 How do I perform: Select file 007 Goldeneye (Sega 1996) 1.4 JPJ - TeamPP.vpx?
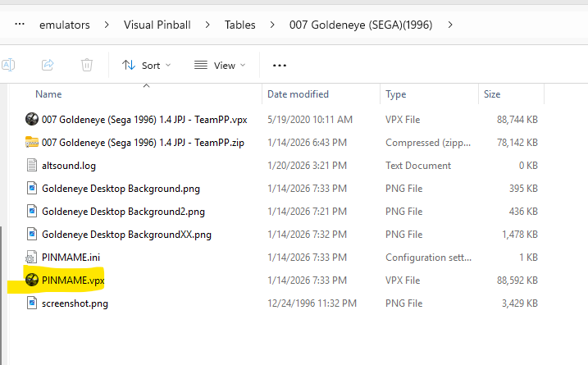pyautogui.click(x=144, y=120)
